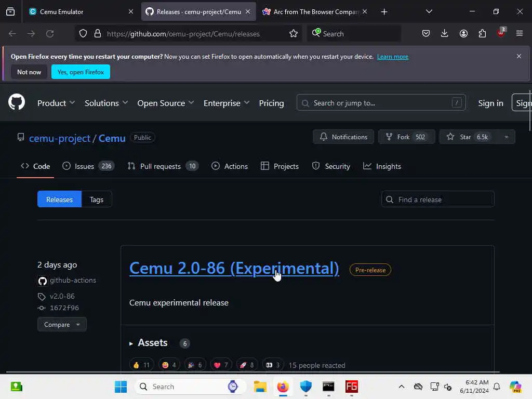Viewport: 532px width, 399px height.
Task: Open the tracking protection shield icon
Action: (83, 34)
